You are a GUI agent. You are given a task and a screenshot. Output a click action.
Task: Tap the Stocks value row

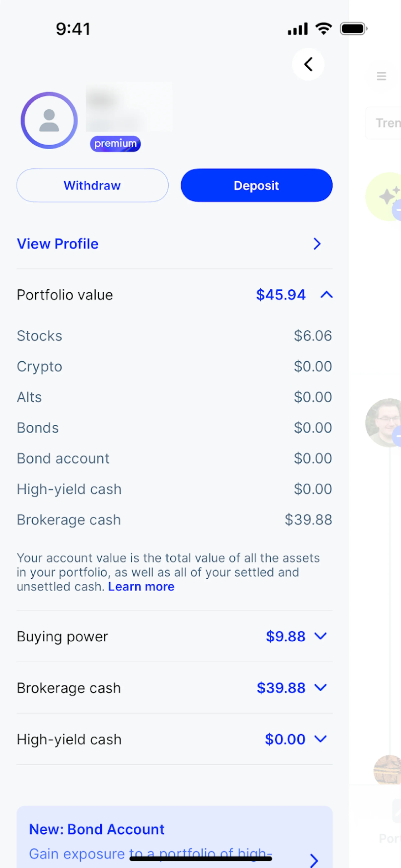(x=174, y=336)
